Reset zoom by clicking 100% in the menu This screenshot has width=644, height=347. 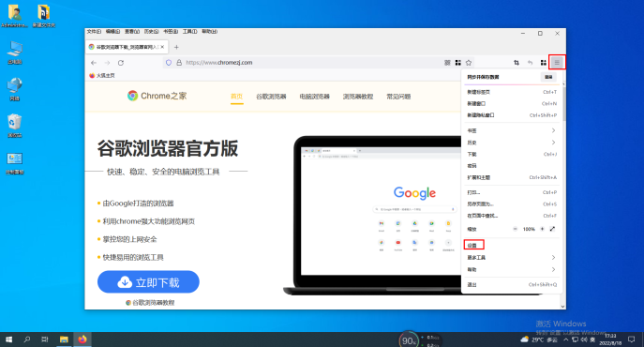[x=529, y=229]
